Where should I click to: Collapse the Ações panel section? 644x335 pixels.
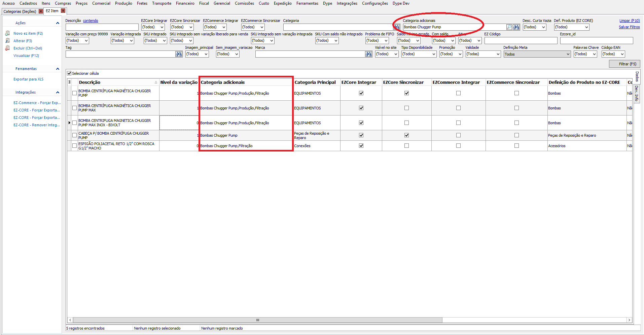point(58,23)
